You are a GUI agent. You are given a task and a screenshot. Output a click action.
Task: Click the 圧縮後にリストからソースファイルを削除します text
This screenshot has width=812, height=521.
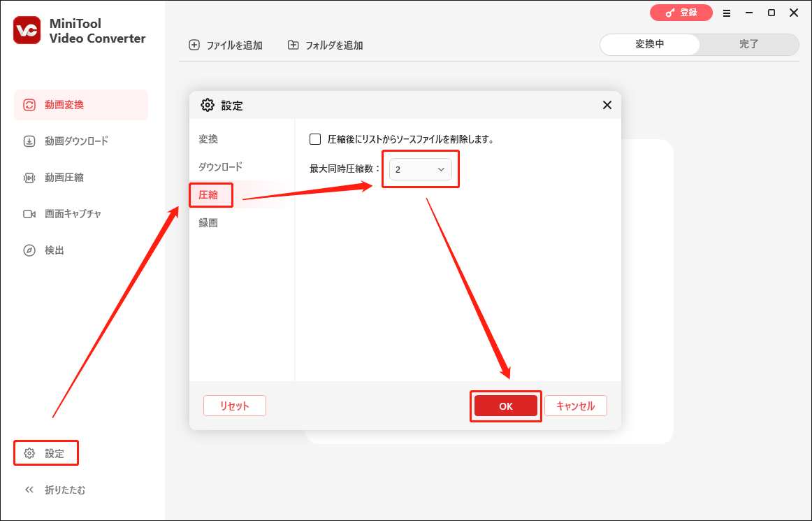click(x=411, y=139)
